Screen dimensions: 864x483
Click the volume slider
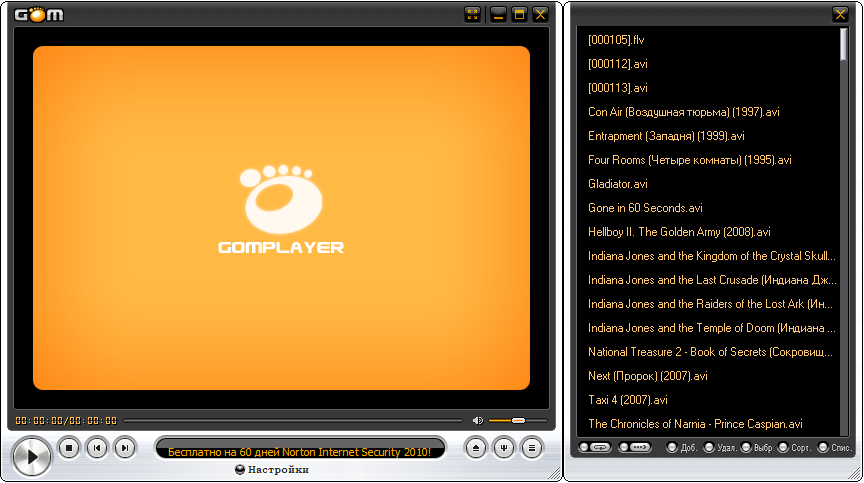pos(517,420)
